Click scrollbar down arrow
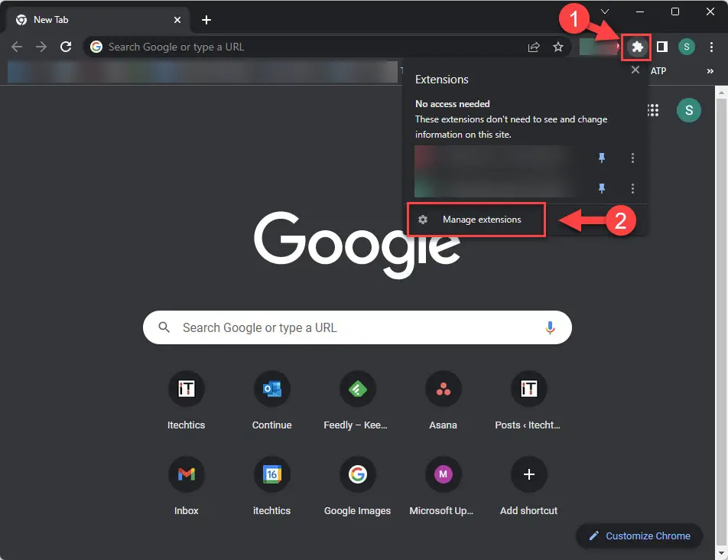Image resolution: width=728 pixels, height=560 pixels. click(x=721, y=554)
